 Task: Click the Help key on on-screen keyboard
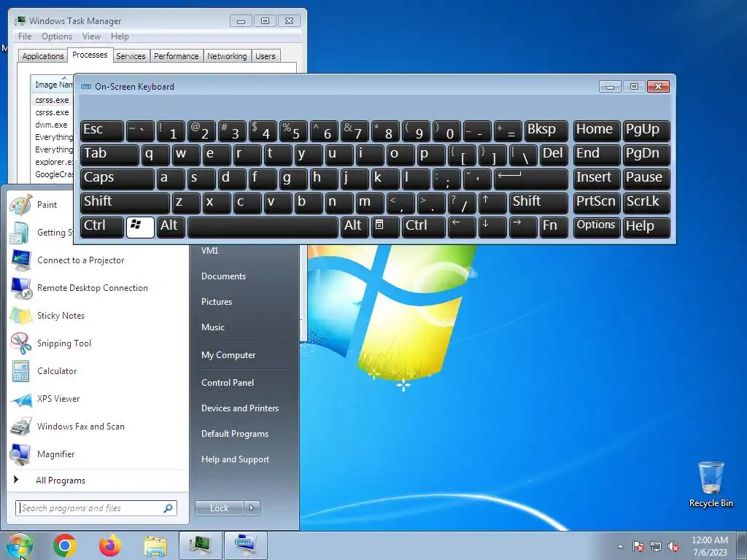646,227
